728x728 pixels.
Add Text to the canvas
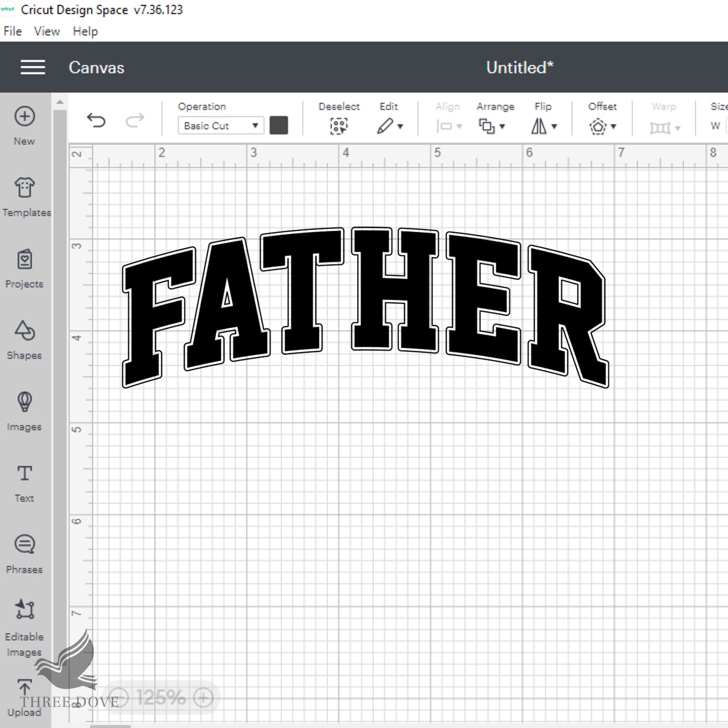pos(24,484)
